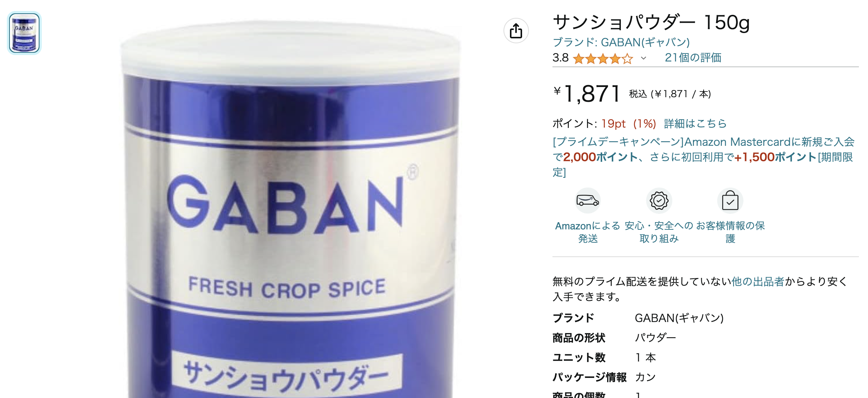Click the safety badge checkmark icon
The width and height of the screenshot is (868, 398).
click(x=659, y=201)
